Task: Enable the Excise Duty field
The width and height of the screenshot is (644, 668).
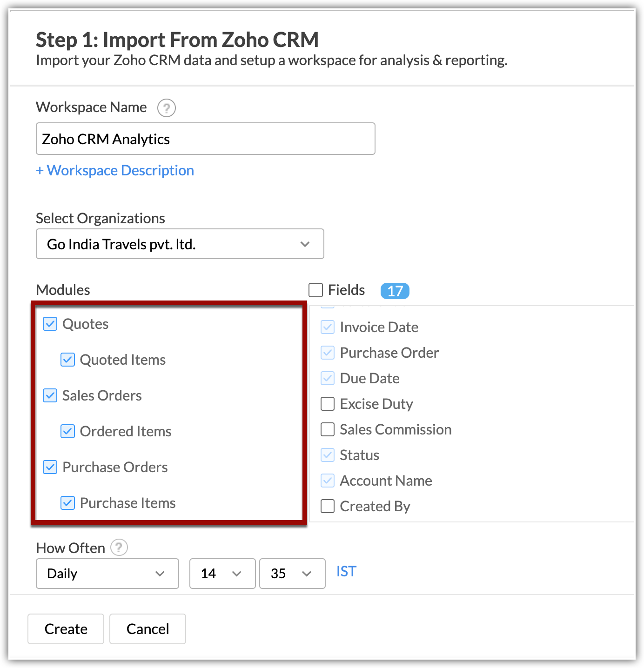Action: (x=328, y=404)
